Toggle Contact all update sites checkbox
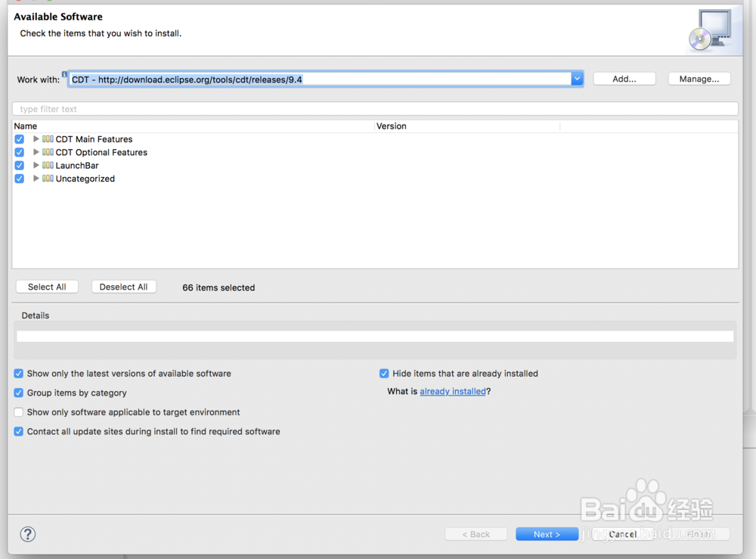The image size is (756, 559). pyautogui.click(x=18, y=431)
